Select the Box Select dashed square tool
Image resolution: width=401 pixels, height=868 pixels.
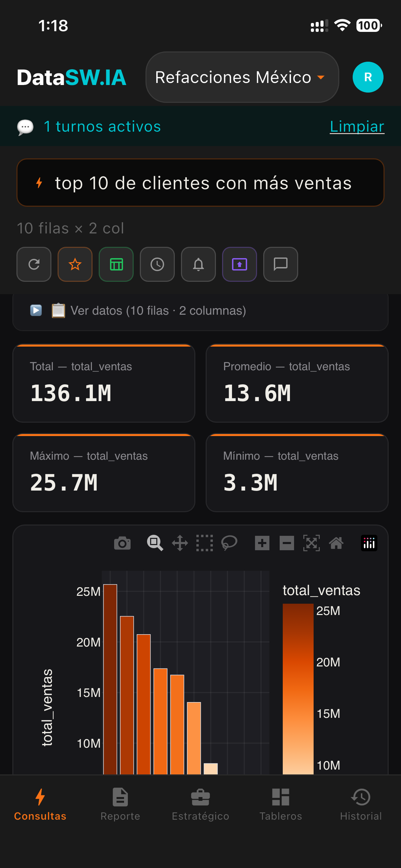[205, 543]
